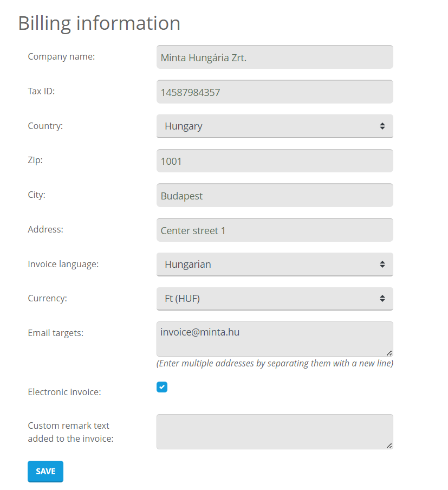Focus the Email targets textarea

coord(274,339)
